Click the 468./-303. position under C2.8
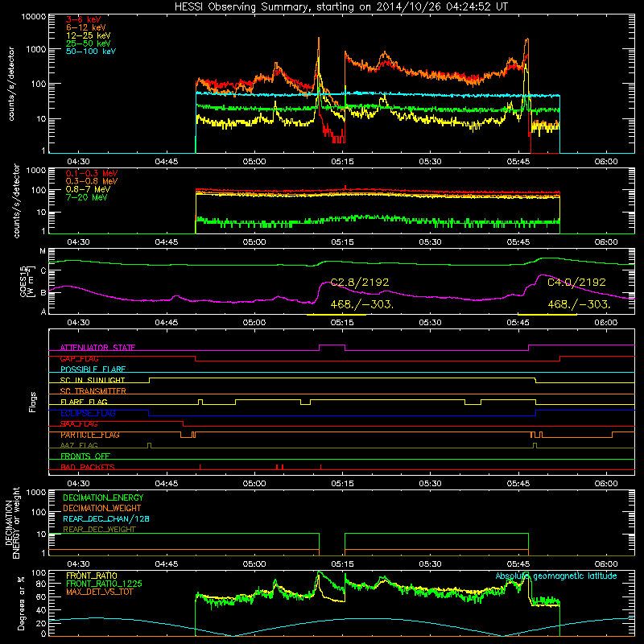This screenshot has width=644, height=644. [361, 304]
